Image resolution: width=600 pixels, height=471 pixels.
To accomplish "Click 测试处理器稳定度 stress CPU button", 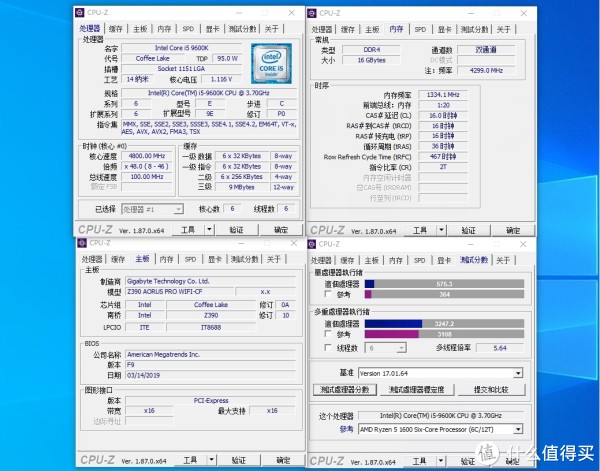I will coord(416,390).
